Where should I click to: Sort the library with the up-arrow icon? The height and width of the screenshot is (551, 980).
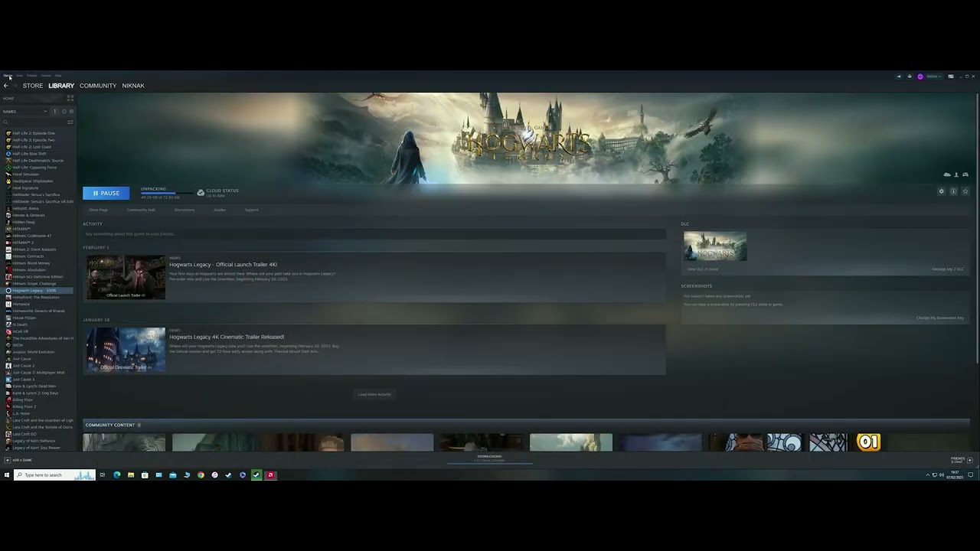pos(54,111)
